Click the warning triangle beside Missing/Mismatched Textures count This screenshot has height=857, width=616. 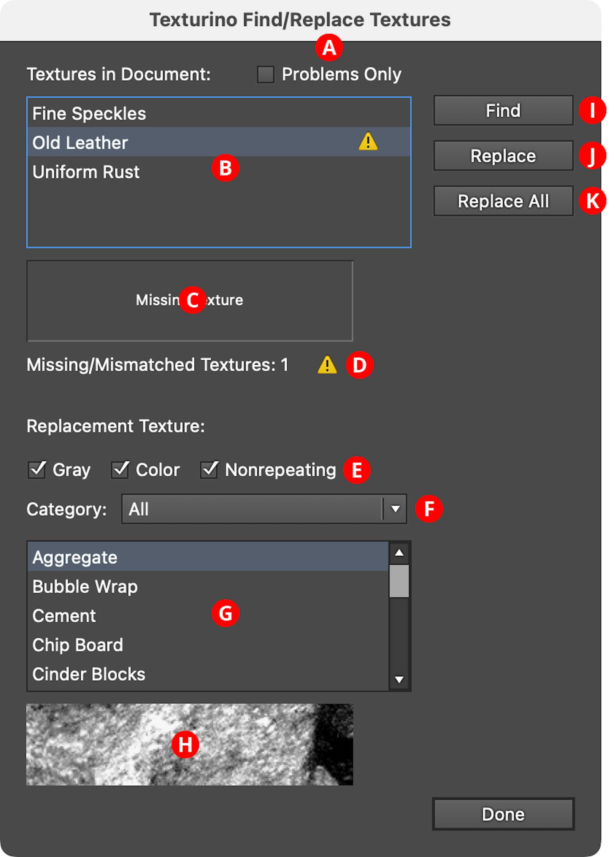pos(328,365)
